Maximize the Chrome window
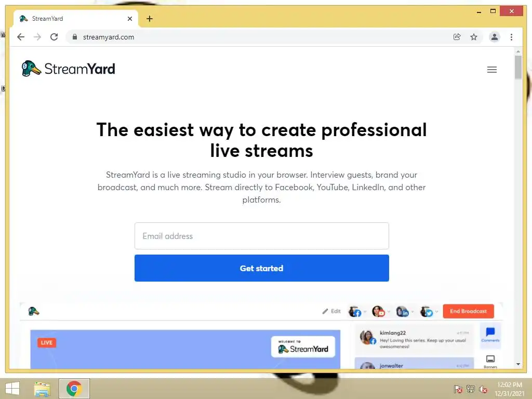This screenshot has height=399, width=532. (x=493, y=11)
